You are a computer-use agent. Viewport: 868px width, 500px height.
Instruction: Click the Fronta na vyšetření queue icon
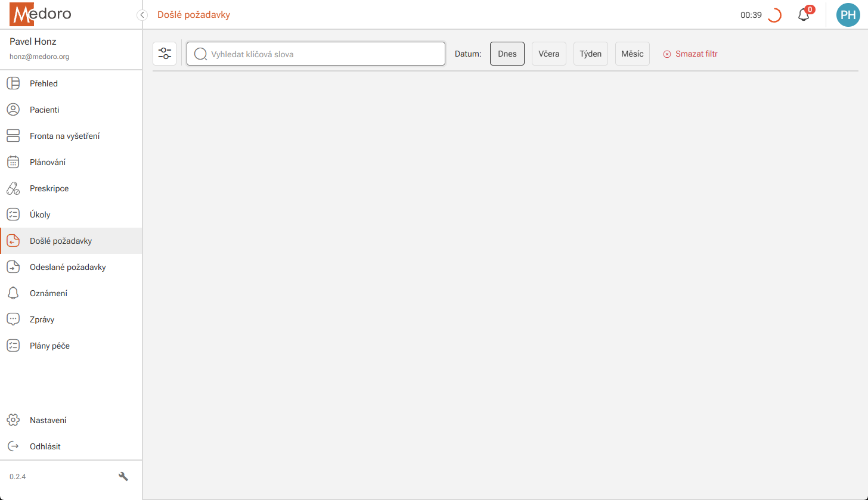click(x=13, y=136)
